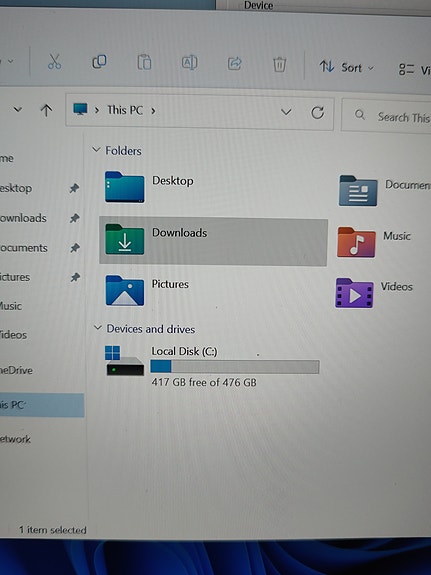Viewport: 431px width, 575px height.
Task: Refresh the This PC view
Action: [x=317, y=113]
